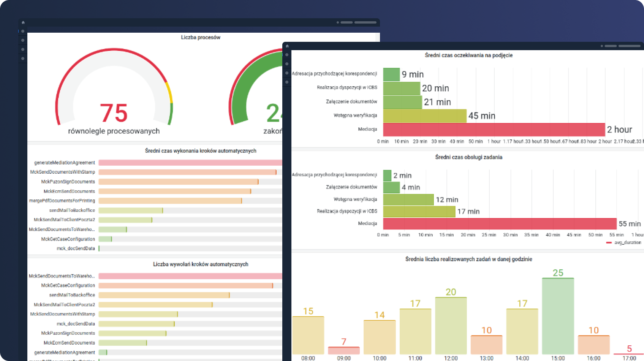644x361 pixels.
Task: Select the 2 min bar in the task handling panel
Action: tap(387, 176)
